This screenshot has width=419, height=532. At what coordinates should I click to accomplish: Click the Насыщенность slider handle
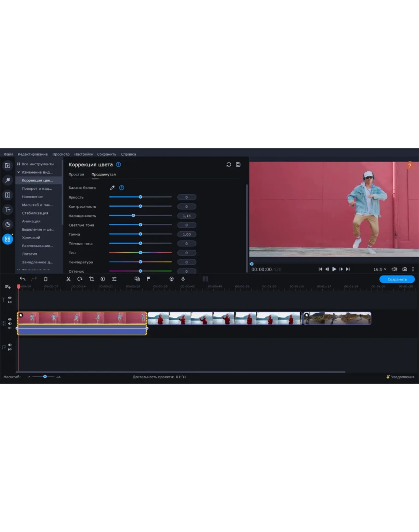[x=134, y=216]
